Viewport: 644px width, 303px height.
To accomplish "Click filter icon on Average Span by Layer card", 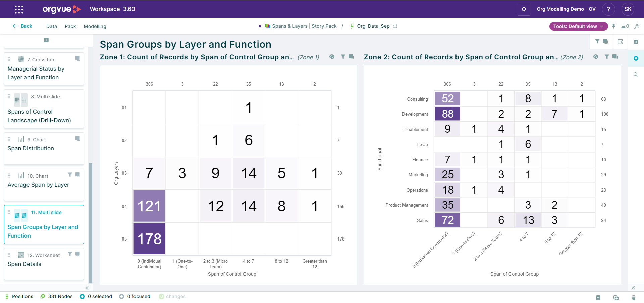I will [x=70, y=175].
